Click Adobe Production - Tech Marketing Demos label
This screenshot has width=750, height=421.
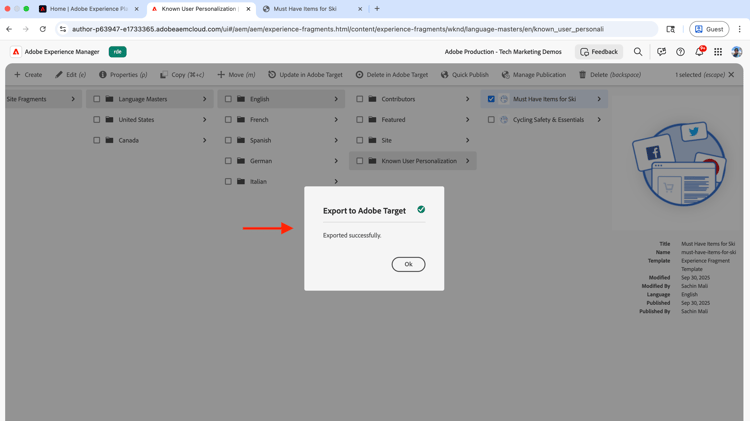(503, 52)
